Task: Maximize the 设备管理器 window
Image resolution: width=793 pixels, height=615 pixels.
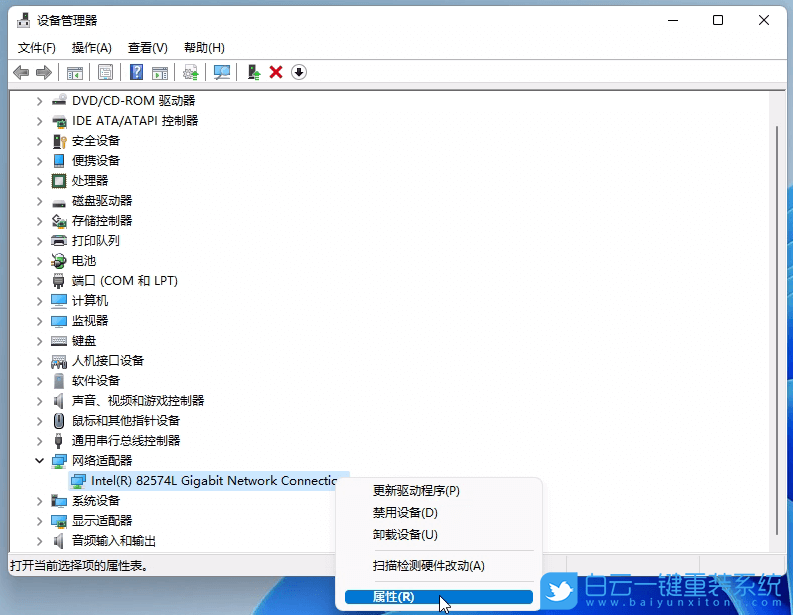Action: pyautogui.click(x=718, y=20)
